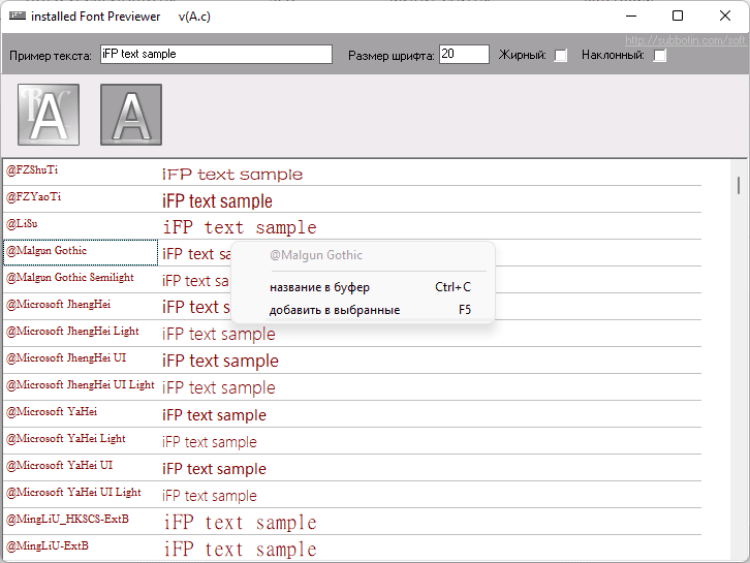
Task: Click the single letter A toolbar icon
Action: coord(131,114)
